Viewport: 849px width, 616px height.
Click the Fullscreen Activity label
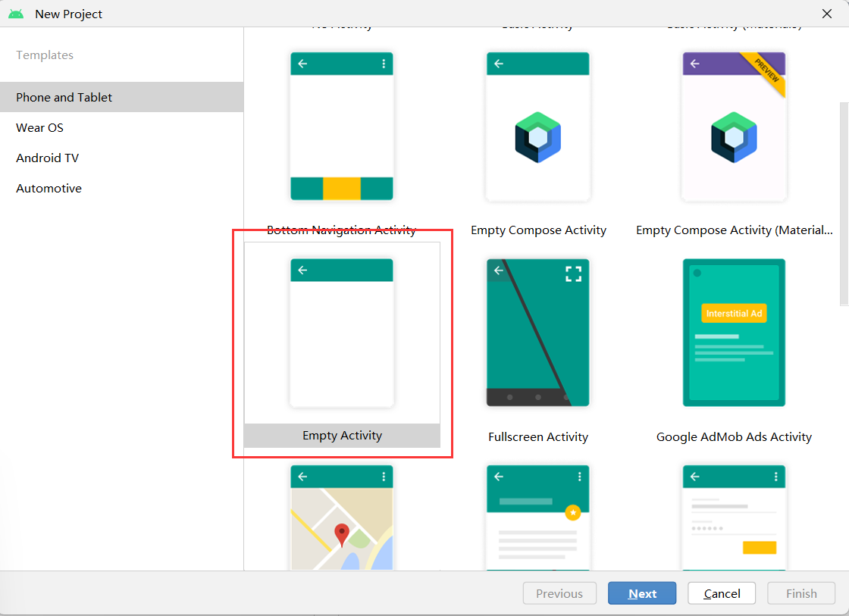click(x=538, y=437)
